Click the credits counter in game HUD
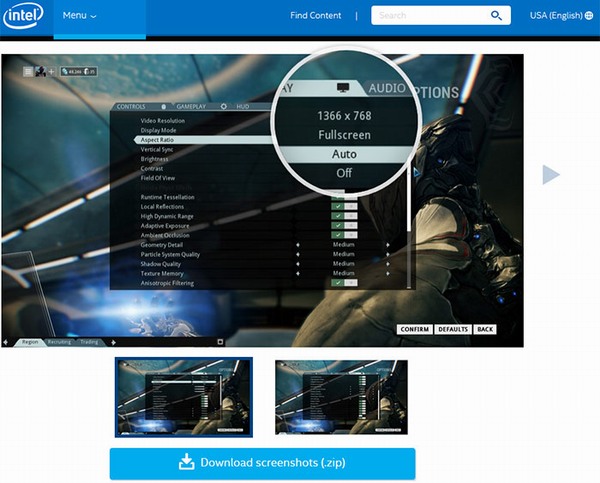 pos(78,72)
